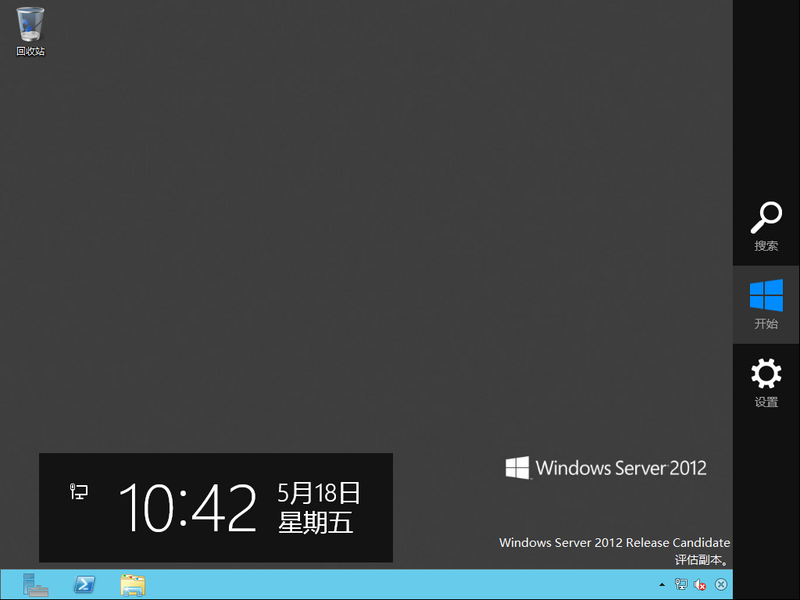Show hidden tray icons arrow

coord(662,585)
